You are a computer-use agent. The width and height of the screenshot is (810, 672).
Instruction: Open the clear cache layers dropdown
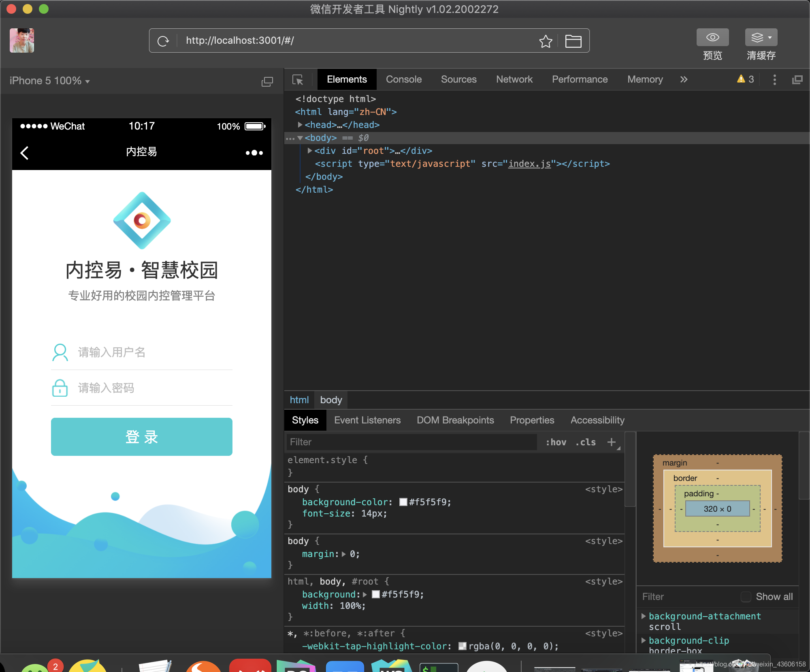(x=761, y=37)
